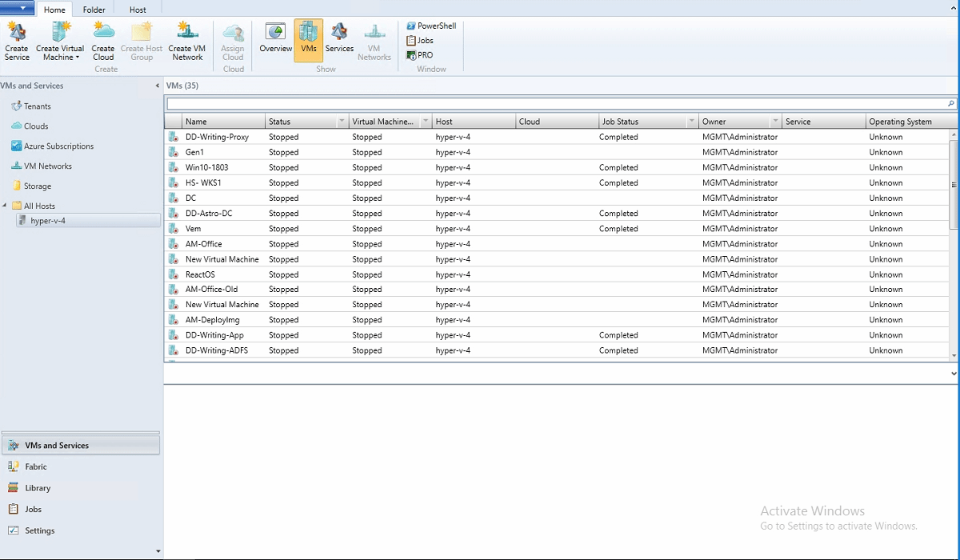Open the Status column filter dropdown
The image size is (960, 560).
pyautogui.click(x=342, y=121)
